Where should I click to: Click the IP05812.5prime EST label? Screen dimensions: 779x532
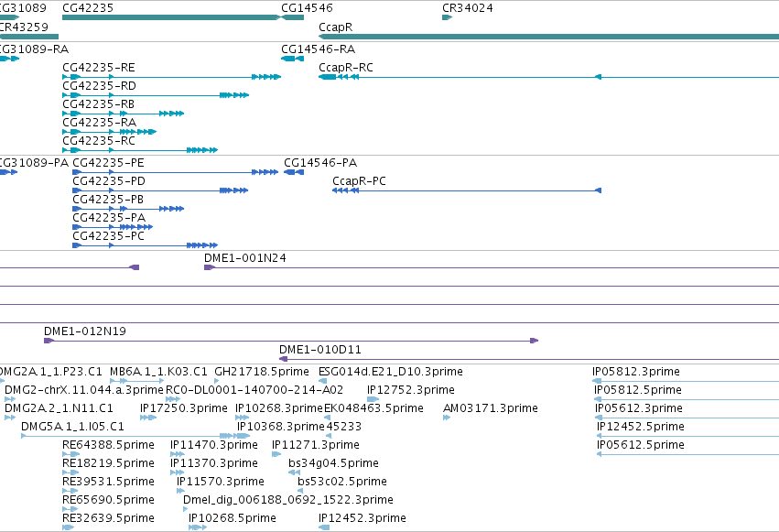[x=638, y=390]
